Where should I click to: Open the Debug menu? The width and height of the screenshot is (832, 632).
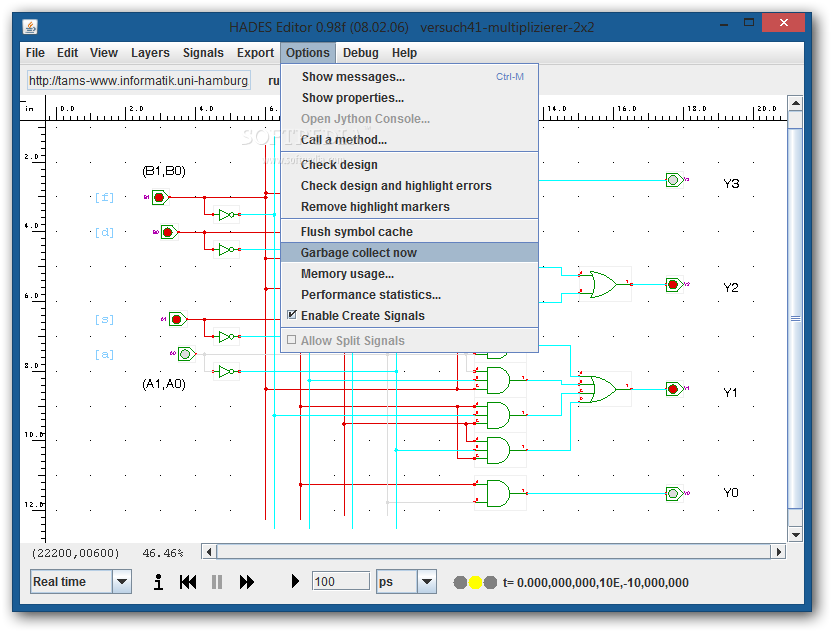(x=361, y=53)
